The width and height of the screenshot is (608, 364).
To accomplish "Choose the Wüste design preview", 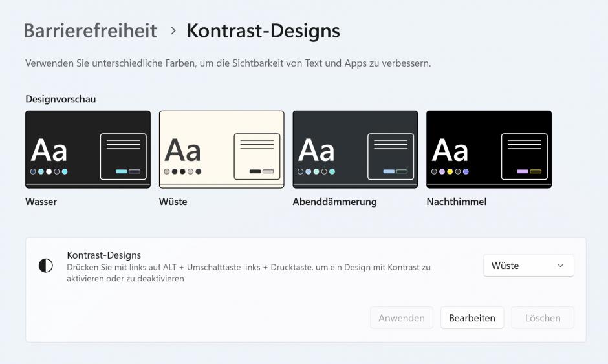I will point(221,149).
